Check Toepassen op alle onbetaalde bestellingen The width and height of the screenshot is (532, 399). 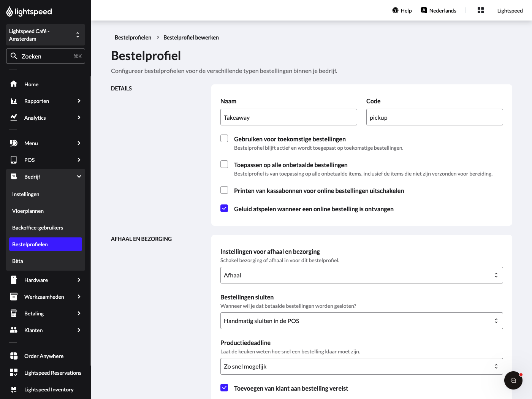point(224,164)
